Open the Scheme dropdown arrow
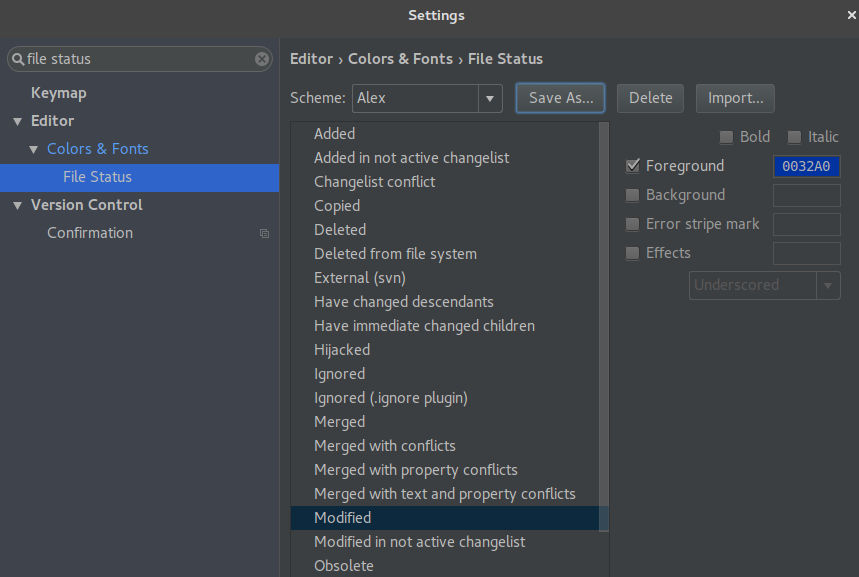859x577 pixels. 490,99
